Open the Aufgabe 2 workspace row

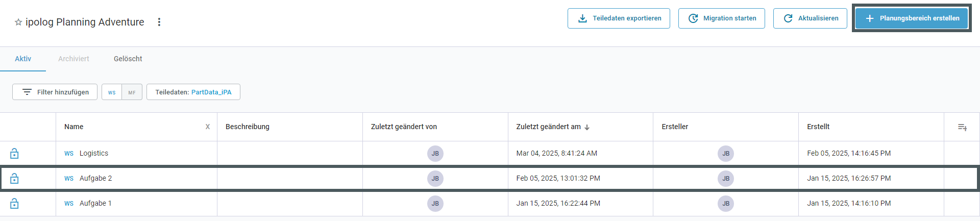[x=490, y=178]
